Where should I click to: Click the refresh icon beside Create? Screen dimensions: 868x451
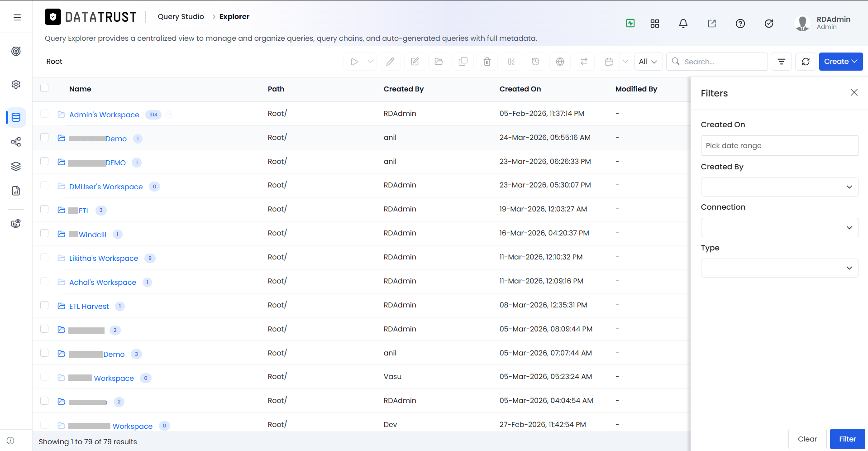coord(806,62)
